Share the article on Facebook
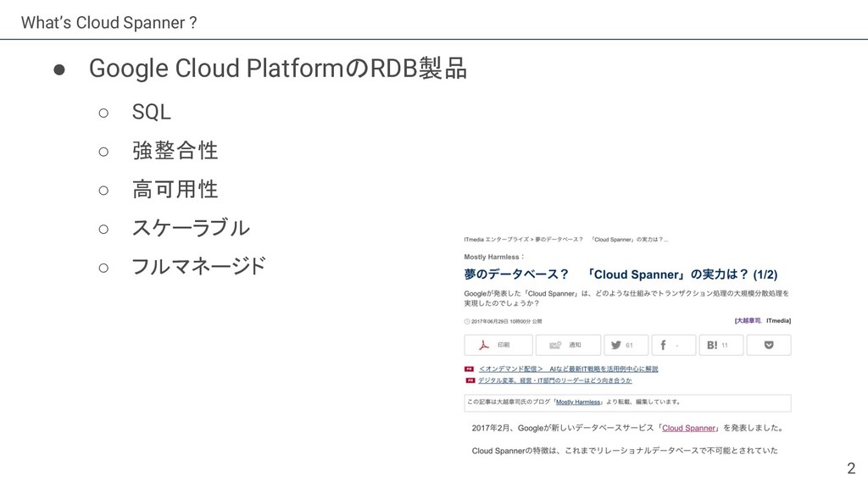 point(674,345)
